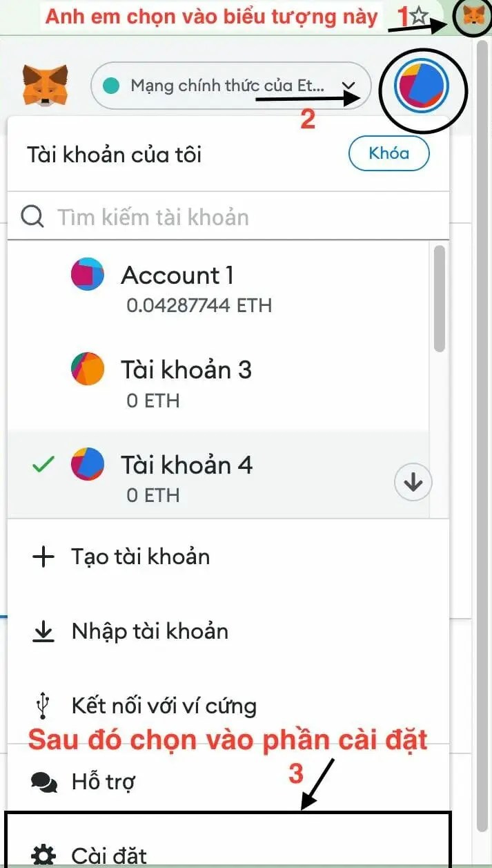
Task: Click the import icon beside Nhập tài khoản
Action: click(x=43, y=630)
